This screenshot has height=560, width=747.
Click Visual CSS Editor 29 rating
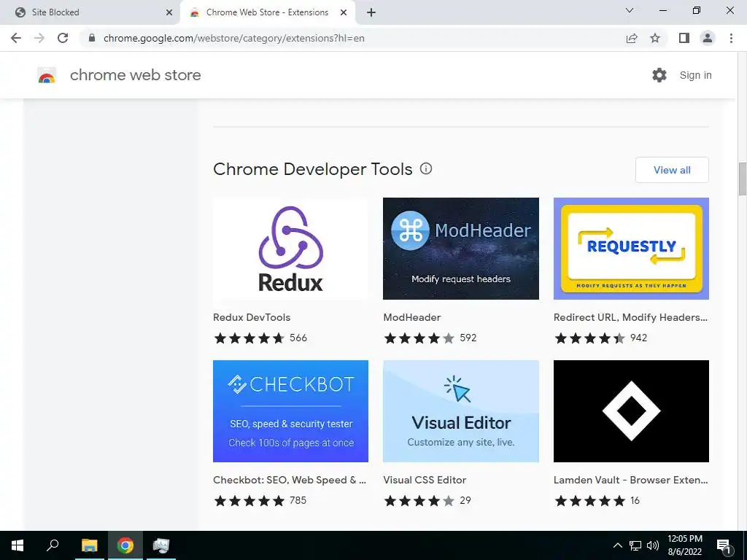[x=427, y=500]
